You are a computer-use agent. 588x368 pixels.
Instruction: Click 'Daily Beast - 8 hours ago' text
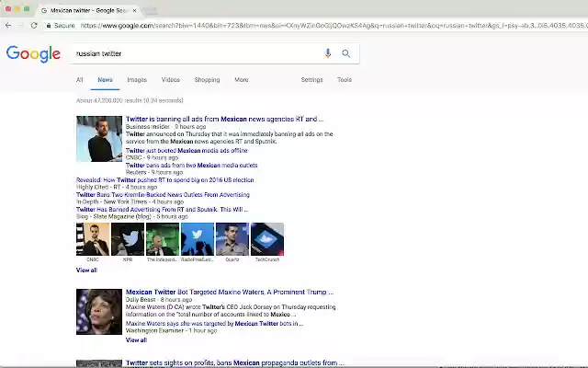(x=159, y=300)
